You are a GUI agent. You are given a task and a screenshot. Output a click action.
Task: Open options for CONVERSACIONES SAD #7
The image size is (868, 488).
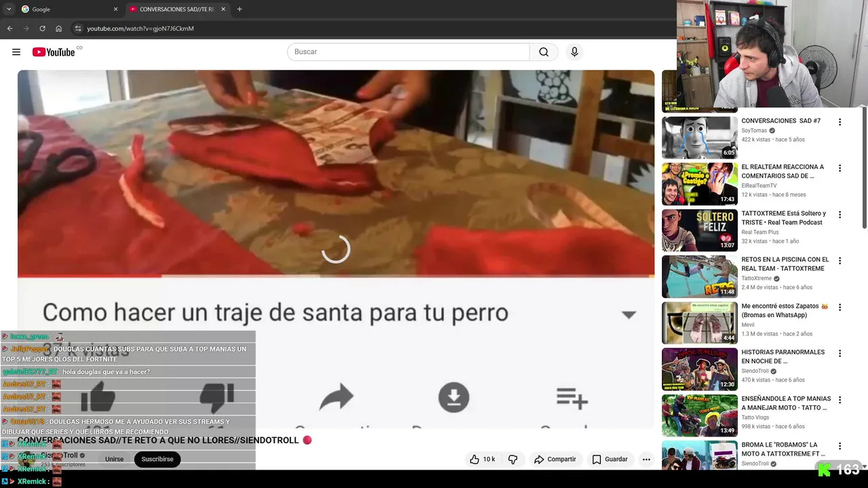tap(840, 122)
